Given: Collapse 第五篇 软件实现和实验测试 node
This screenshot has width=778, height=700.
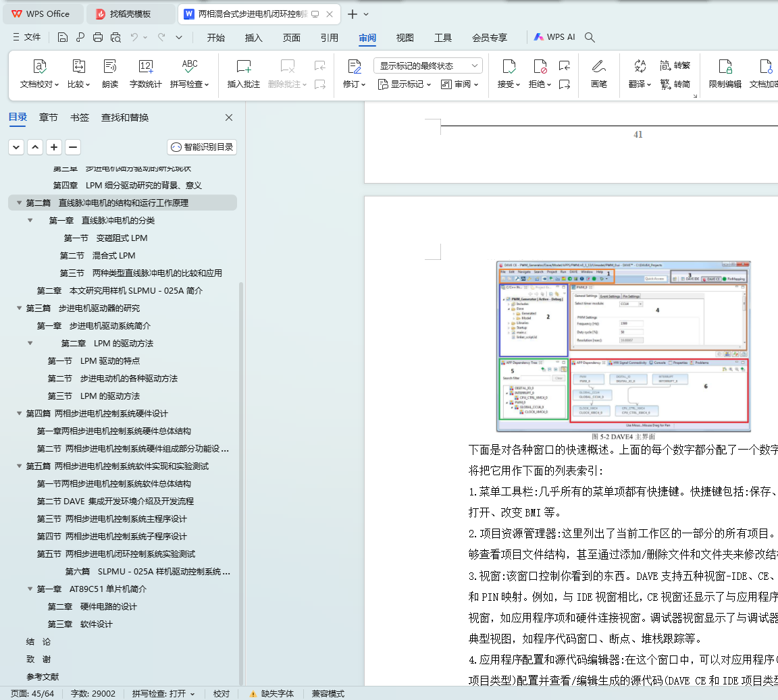Looking at the screenshot, I should click(19, 466).
